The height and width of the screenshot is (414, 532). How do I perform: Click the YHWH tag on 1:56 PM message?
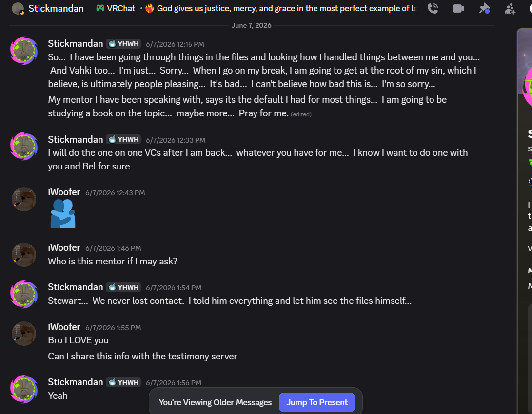[123, 382]
